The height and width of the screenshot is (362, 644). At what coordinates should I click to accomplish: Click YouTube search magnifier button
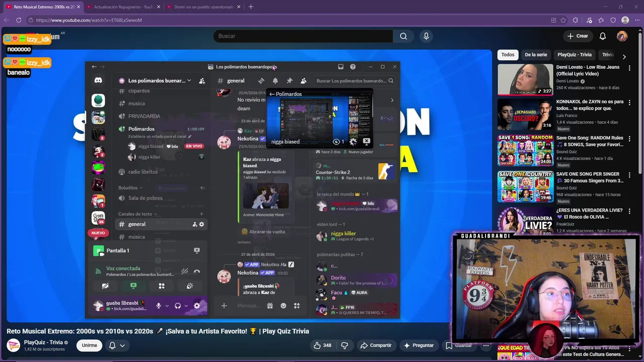(x=404, y=36)
